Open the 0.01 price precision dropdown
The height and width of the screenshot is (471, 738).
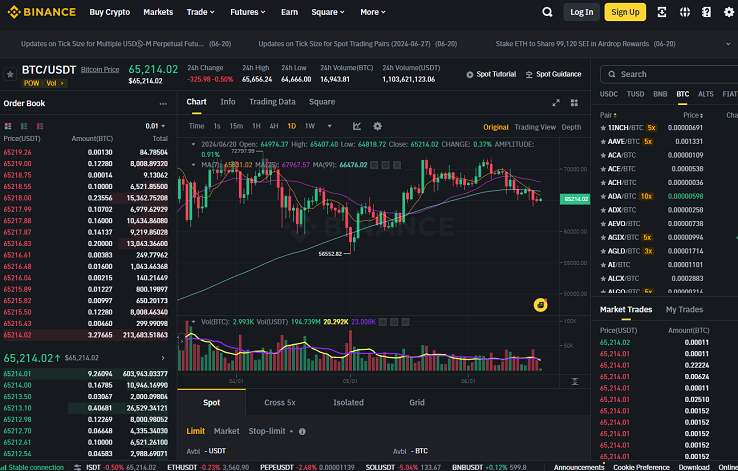(155, 126)
